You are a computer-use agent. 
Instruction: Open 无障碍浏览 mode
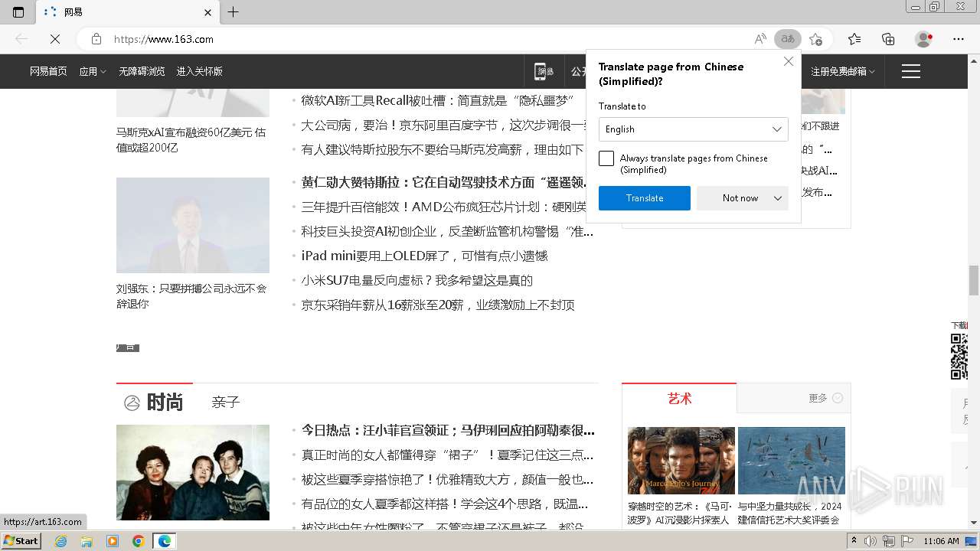(x=142, y=71)
